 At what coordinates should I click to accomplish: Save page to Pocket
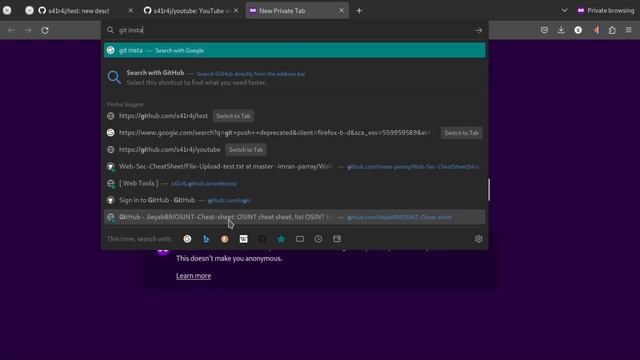tap(544, 30)
